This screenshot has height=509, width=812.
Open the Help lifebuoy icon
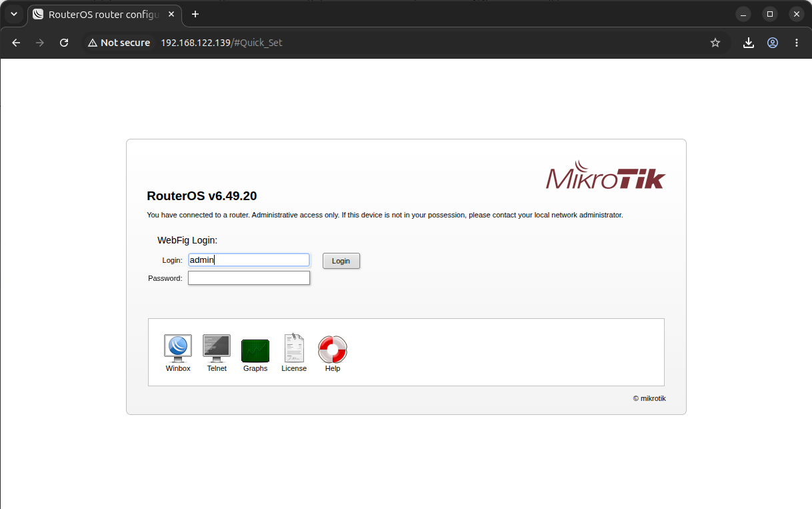(x=333, y=350)
